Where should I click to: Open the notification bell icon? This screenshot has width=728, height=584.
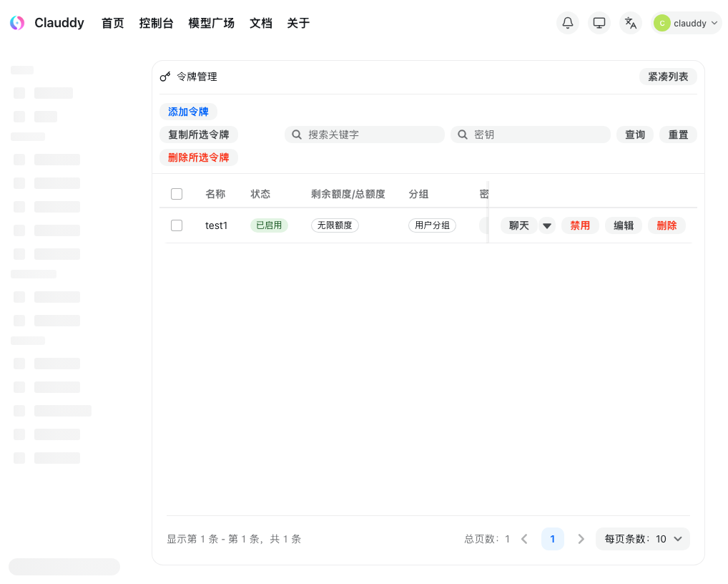[x=567, y=23]
